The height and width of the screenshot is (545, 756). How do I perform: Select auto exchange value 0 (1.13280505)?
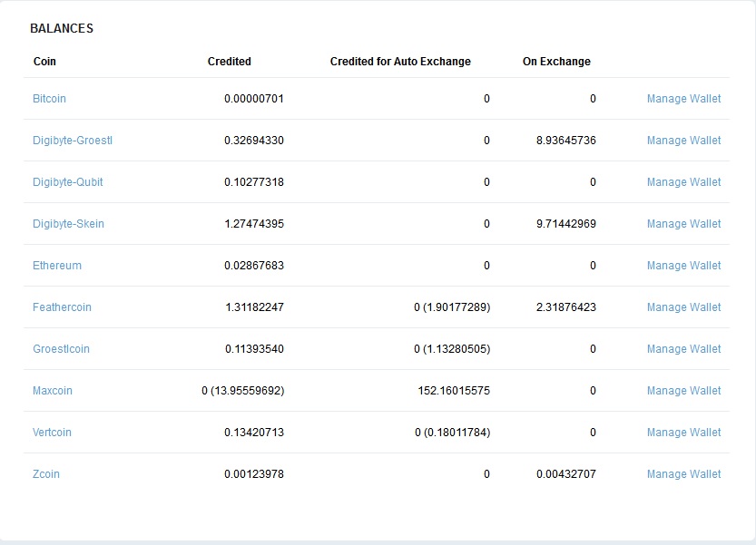click(x=452, y=349)
